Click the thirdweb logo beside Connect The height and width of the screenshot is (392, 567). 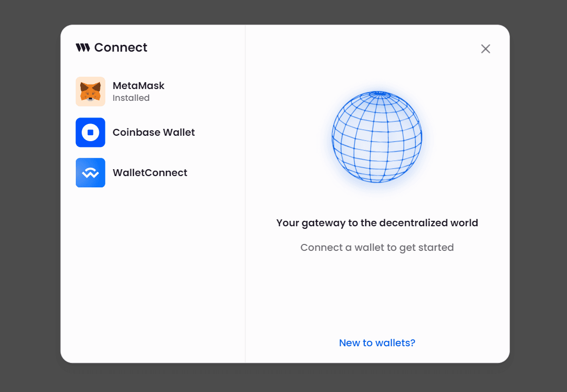(83, 47)
